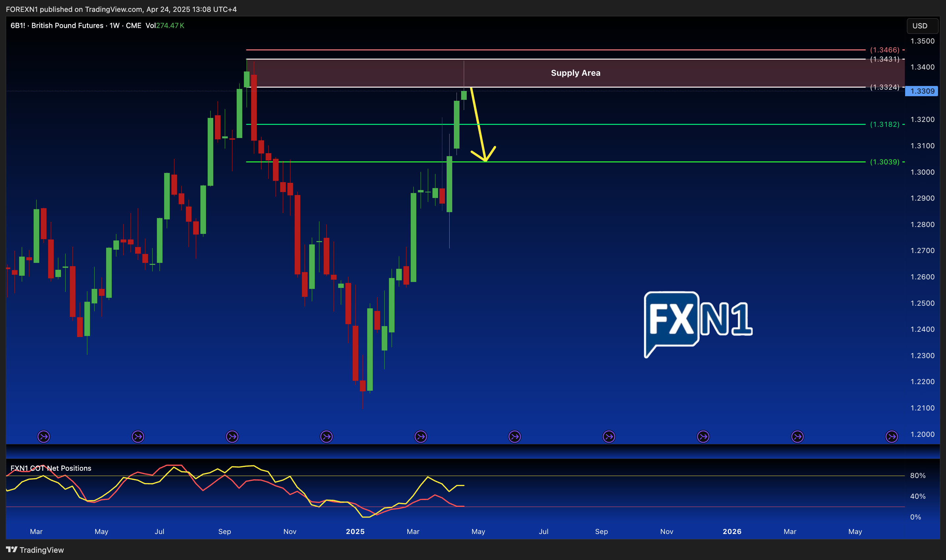Click the event marker icon near May 2026

[892, 436]
